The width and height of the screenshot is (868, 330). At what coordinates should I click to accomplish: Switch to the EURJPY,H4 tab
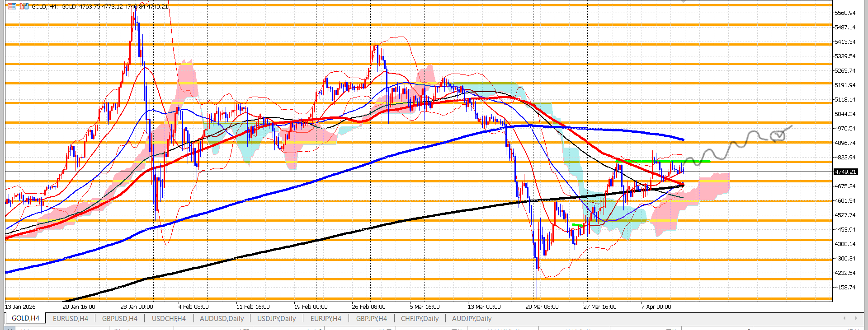325,318
